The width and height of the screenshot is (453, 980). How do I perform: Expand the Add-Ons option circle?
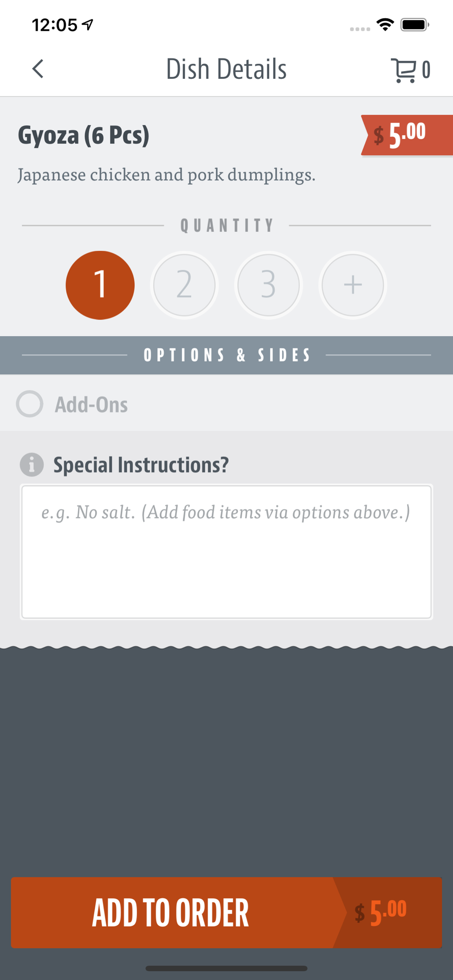(30, 404)
